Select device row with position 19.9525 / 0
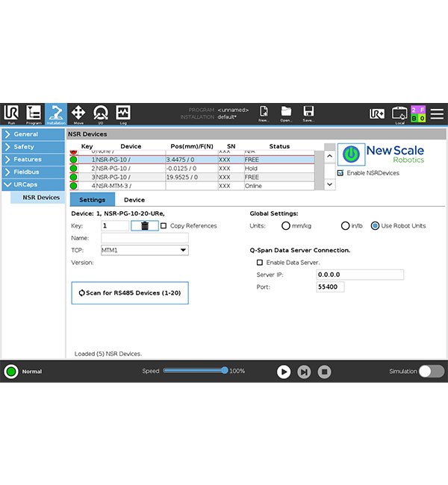 pos(192,177)
